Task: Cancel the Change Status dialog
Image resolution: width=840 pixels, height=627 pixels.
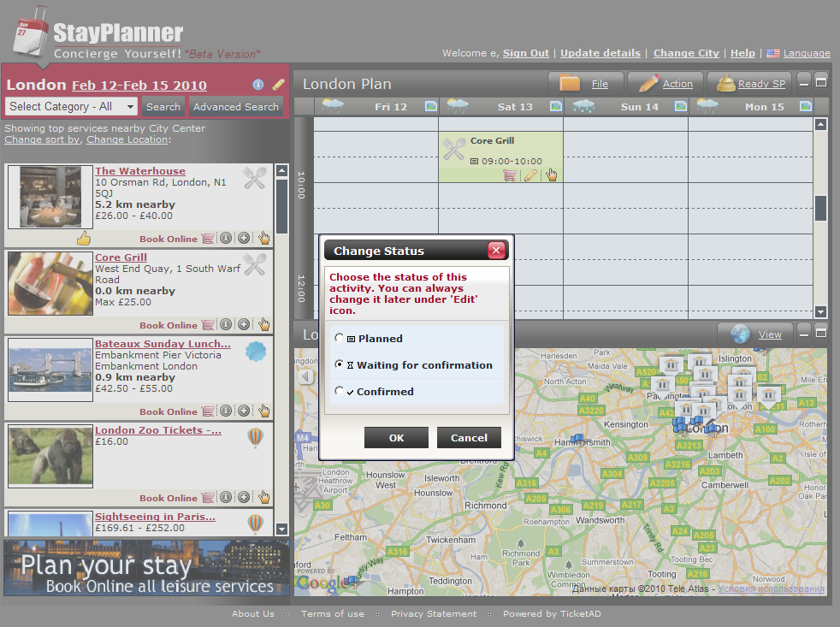Action: click(x=469, y=437)
